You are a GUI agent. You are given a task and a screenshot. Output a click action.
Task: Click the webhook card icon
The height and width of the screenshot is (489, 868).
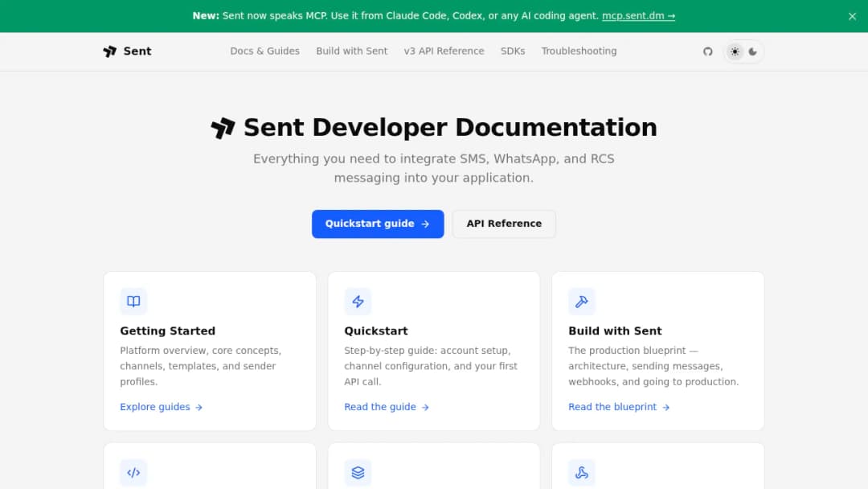582,472
